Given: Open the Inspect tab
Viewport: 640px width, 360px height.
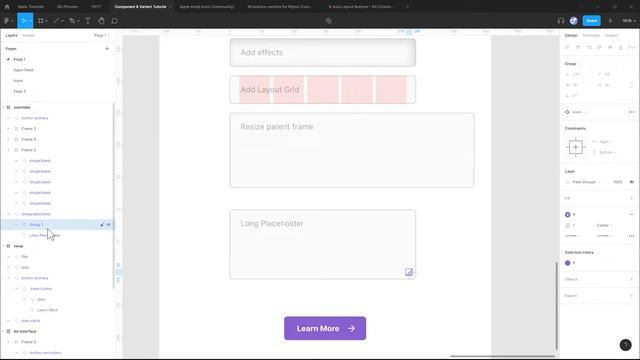Looking at the screenshot, I should (x=611, y=36).
